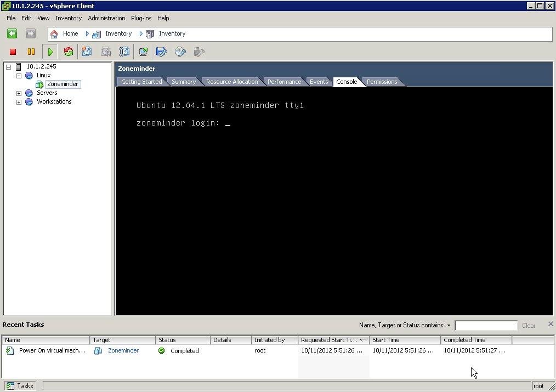Click the Servers resource pool icon
556x392 pixels.
click(29, 93)
